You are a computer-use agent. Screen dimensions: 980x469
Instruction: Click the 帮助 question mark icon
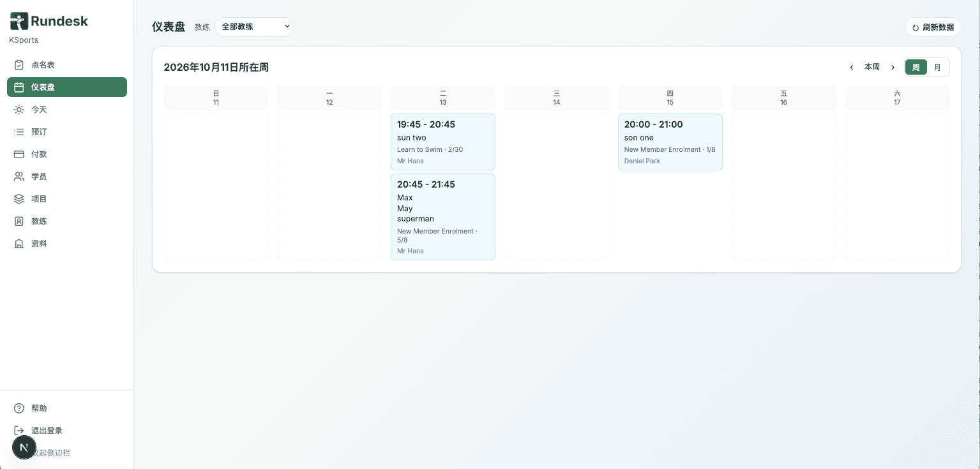click(19, 408)
